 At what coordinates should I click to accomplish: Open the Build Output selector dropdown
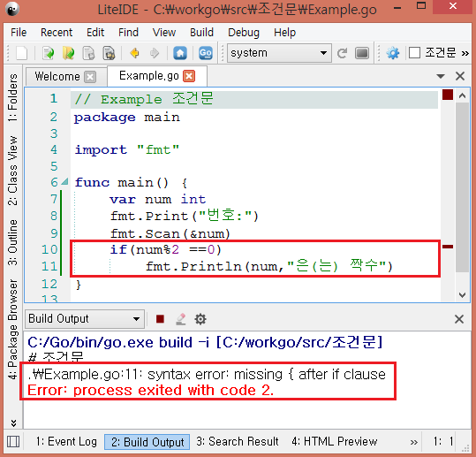[85, 319]
